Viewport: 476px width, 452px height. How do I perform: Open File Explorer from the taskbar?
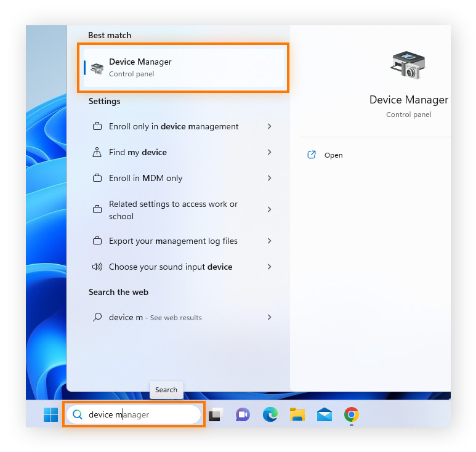pyautogui.click(x=297, y=414)
